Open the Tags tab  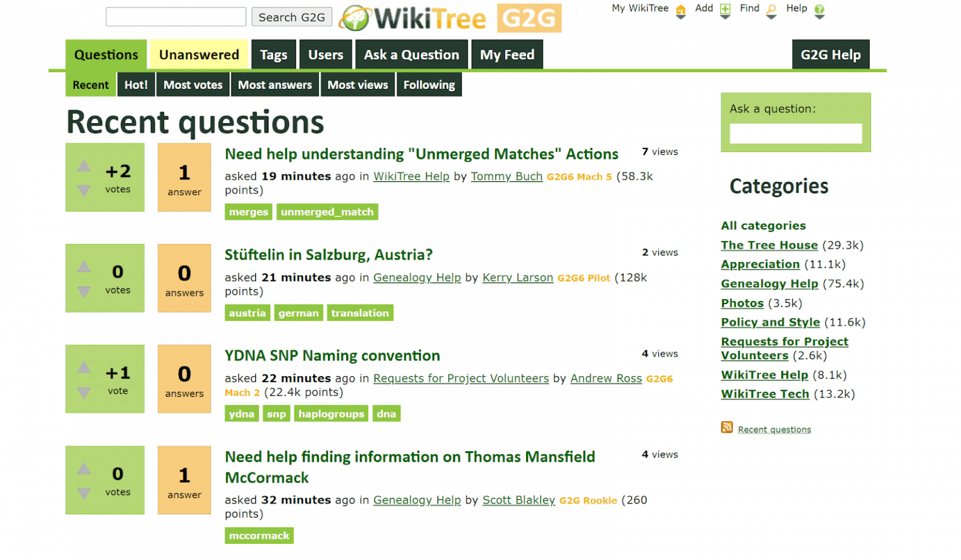(273, 54)
